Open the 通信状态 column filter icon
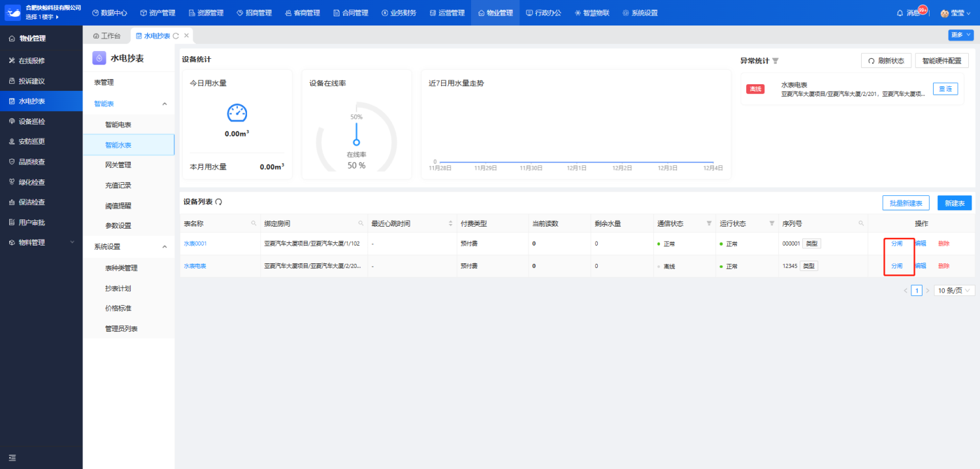 click(x=709, y=223)
